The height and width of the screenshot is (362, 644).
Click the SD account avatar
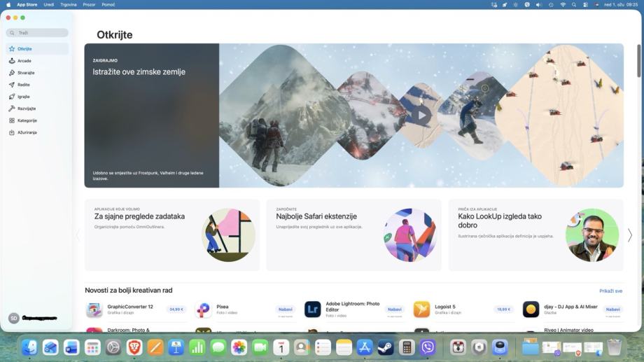click(x=13, y=318)
